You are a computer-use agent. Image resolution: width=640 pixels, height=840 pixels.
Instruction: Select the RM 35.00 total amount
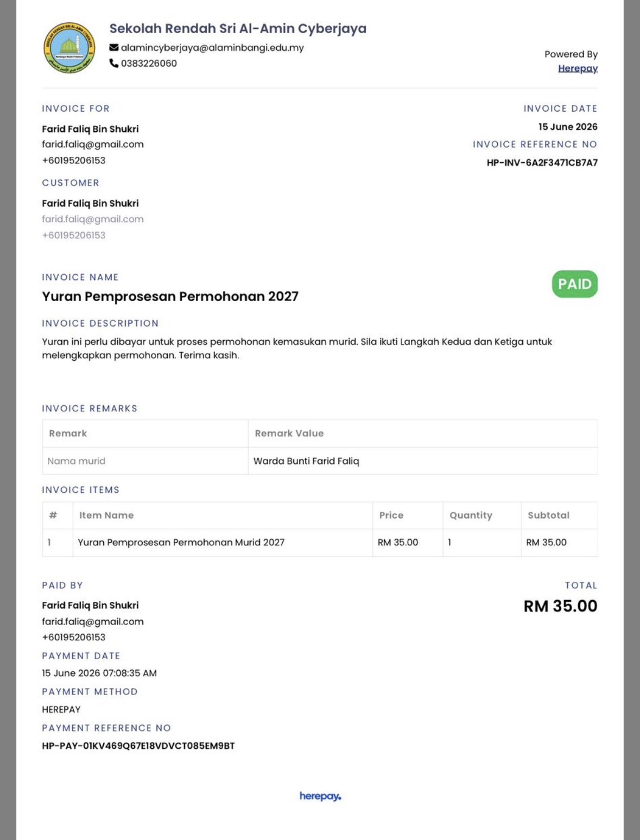560,606
